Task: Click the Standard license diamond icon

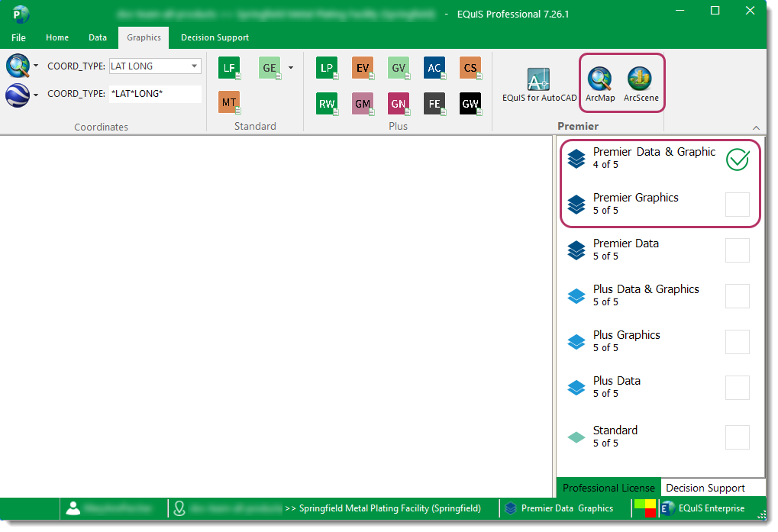Action: pos(576,437)
